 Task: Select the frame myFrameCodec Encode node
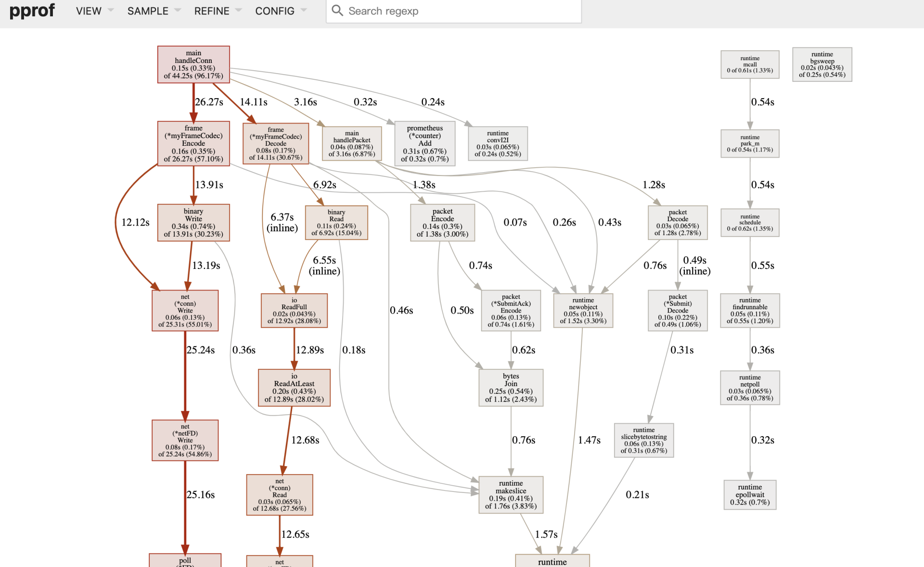pyautogui.click(x=193, y=143)
